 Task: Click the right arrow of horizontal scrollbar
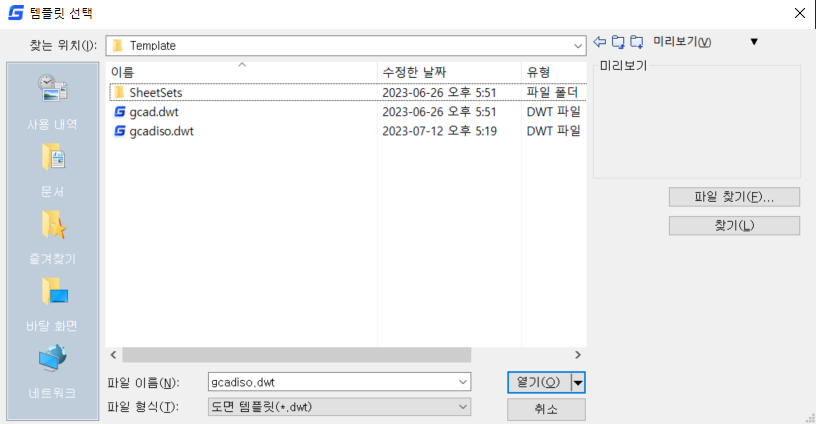tap(578, 355)
